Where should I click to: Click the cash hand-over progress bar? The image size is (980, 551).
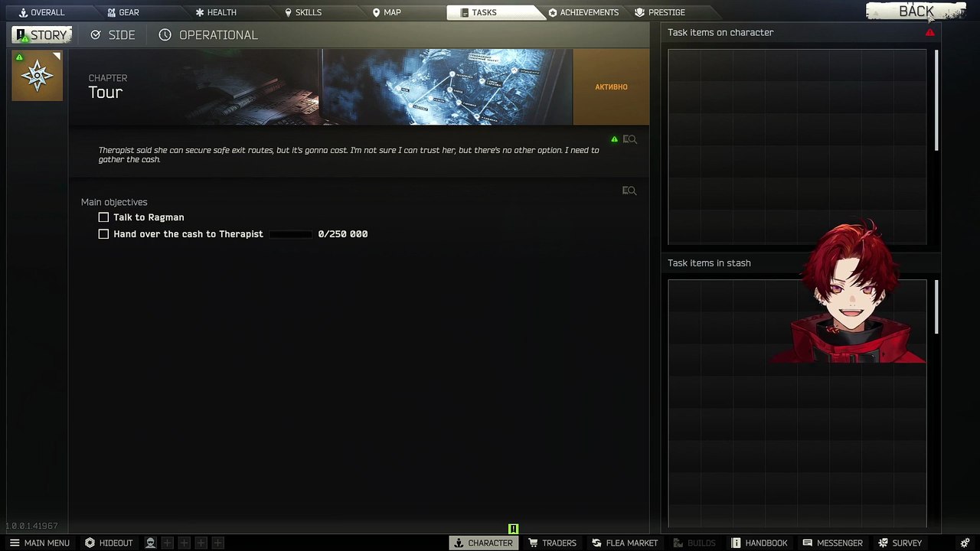(290, 234)
